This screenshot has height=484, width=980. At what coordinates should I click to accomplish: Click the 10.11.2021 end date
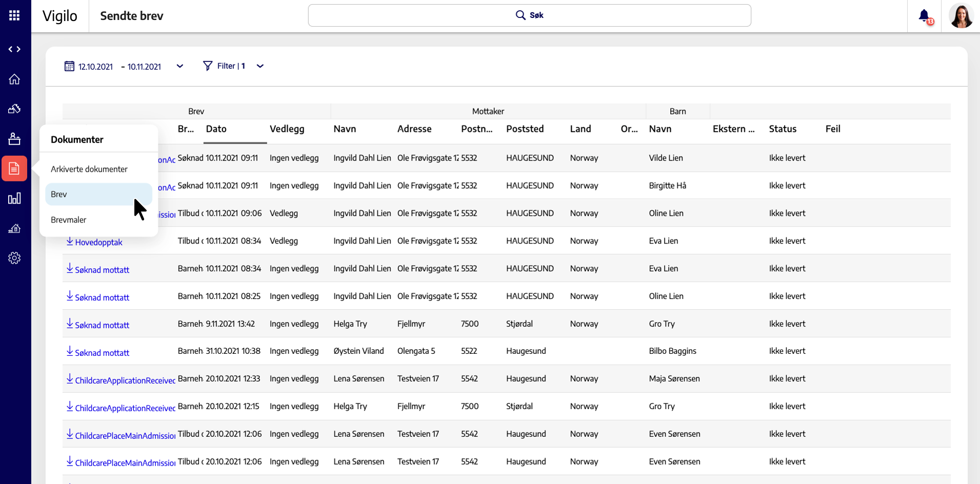point(144,67)
